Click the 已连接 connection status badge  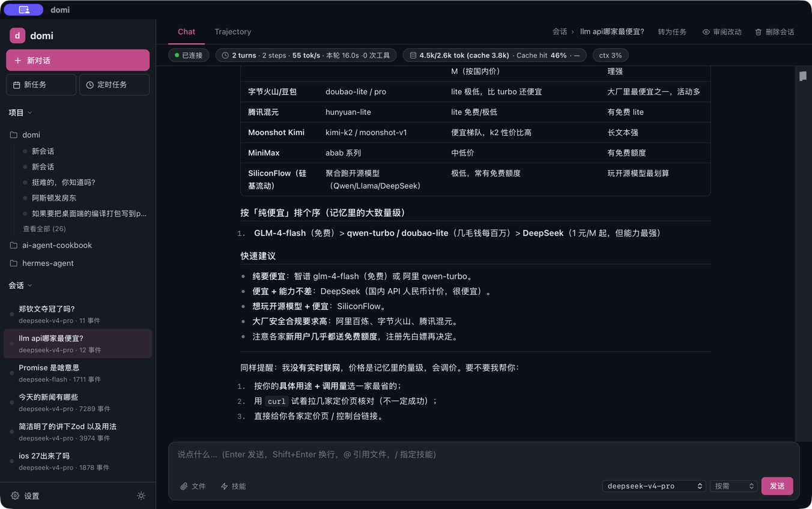[189, 55]
